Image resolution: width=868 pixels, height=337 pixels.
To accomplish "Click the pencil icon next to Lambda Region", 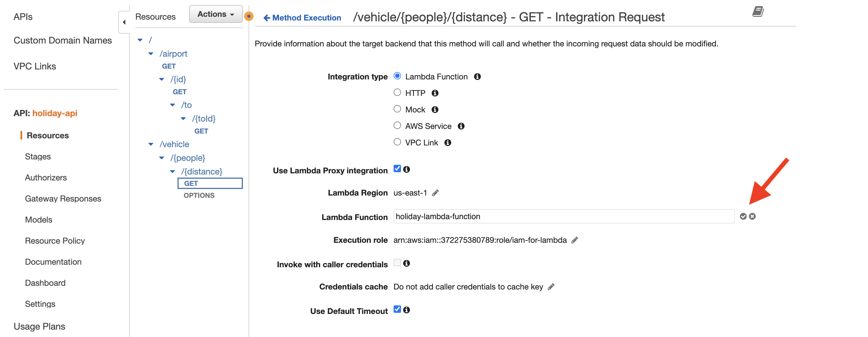I will tap(435, 193).
